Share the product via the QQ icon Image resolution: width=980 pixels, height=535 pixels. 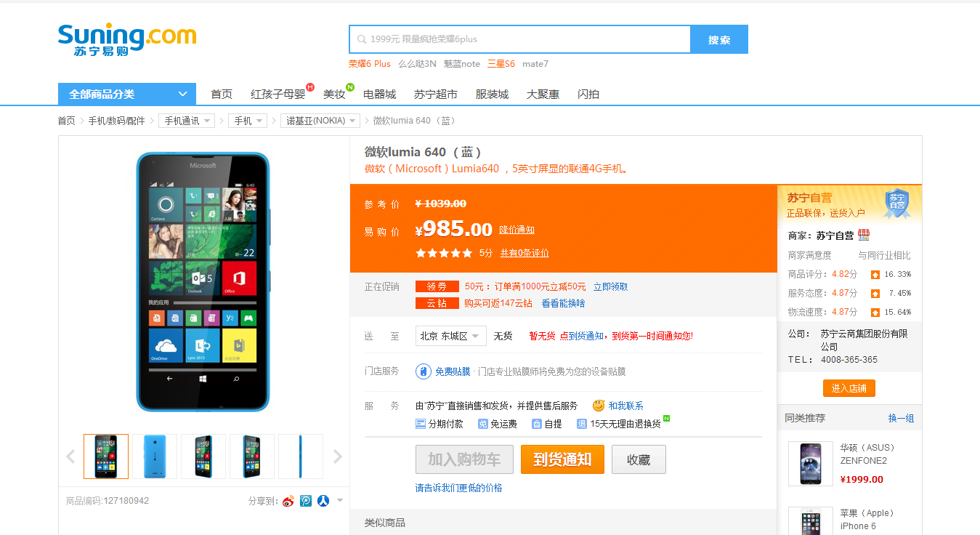[306, 501]
